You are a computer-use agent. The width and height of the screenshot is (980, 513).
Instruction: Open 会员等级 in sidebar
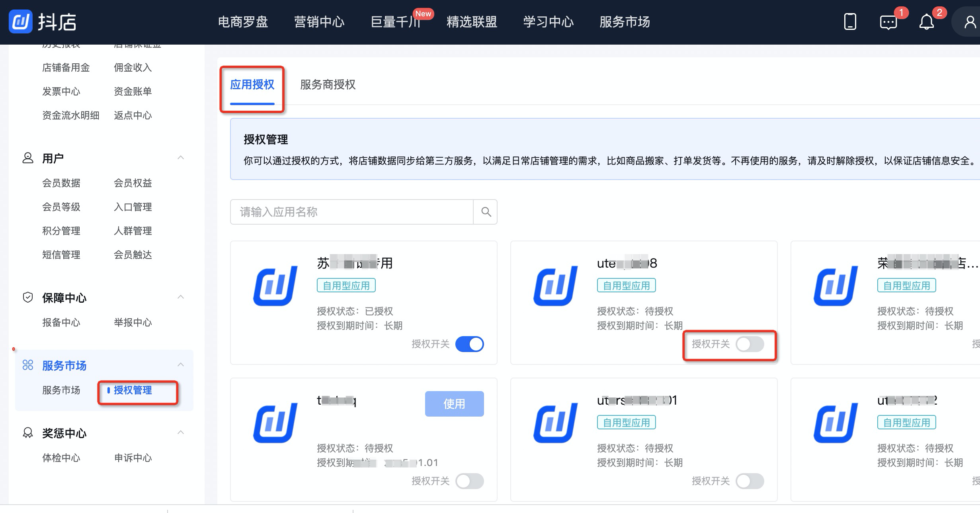click(61, 207)
